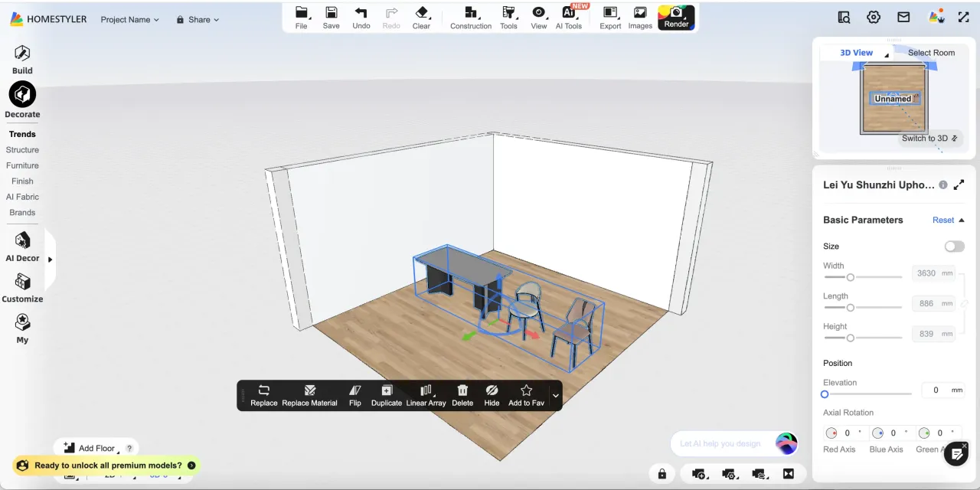Delete the selected furniture item
This screenshot has height=490, width=980.
[462, 395]
